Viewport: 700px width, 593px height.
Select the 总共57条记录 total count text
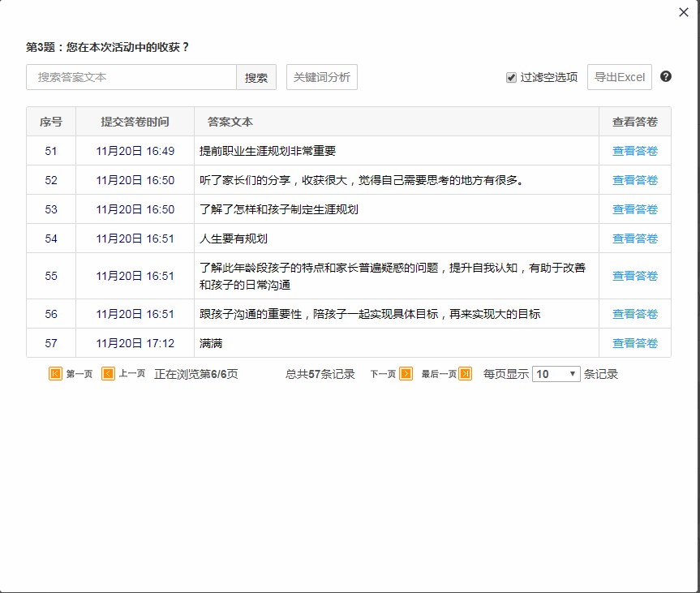click(320, 374)
